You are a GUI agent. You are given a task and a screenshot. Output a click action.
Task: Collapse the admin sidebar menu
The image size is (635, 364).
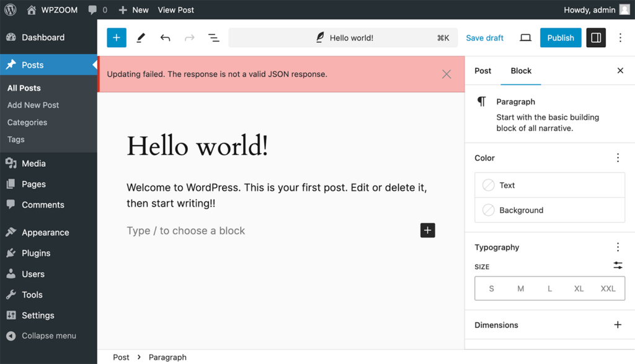48,335
